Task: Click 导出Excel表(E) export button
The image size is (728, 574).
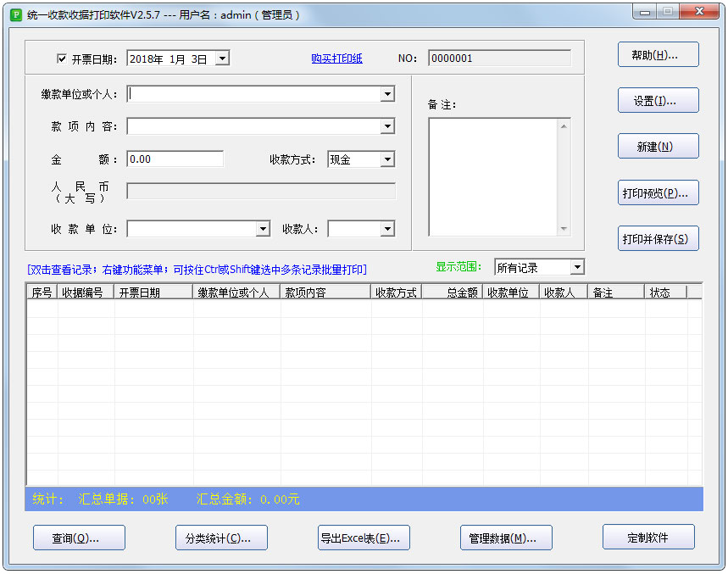Action: 364,538
